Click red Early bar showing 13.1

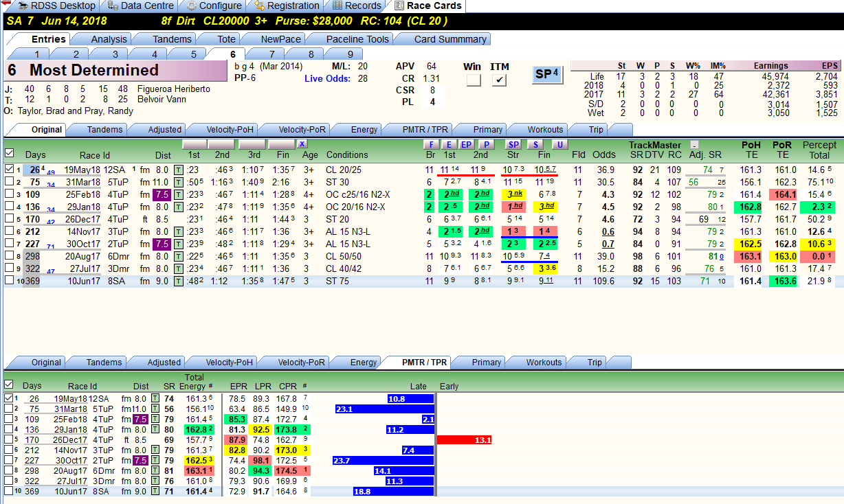[x=465, y=439]
